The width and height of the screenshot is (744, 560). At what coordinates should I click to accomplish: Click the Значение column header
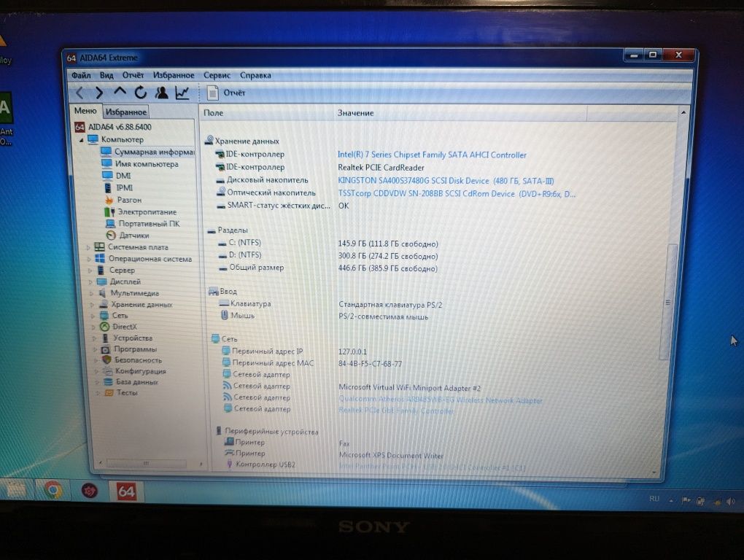460,113
